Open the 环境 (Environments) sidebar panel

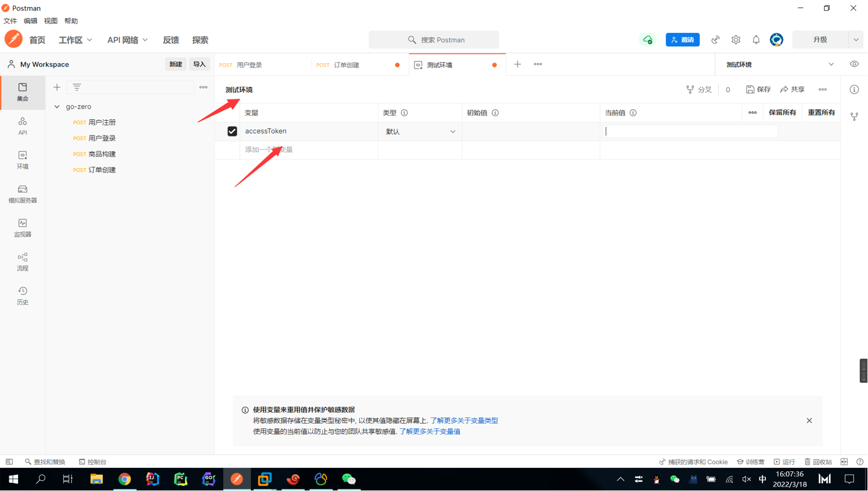coord(22,160)
